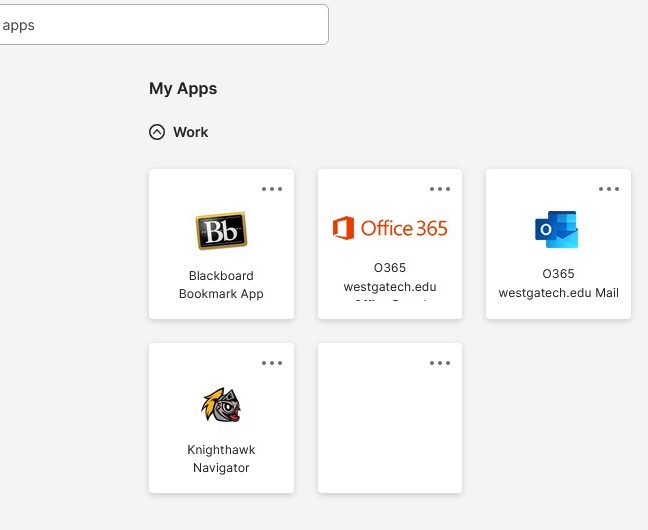Open the Blackboard Bb logo icon
The width and height of the screenshot is (648, 530).
[221, 231]
